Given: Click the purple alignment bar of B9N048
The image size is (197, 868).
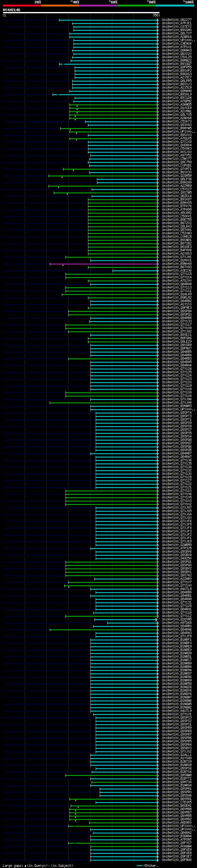Looking at the screenshot, I should point(104,264).
